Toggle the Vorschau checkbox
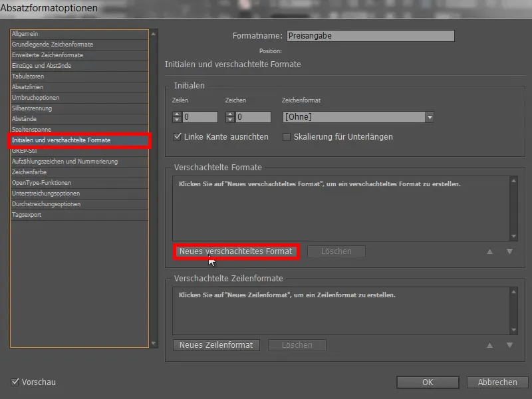532x399 pixels. pyautogui.click(x=15, y=382)
